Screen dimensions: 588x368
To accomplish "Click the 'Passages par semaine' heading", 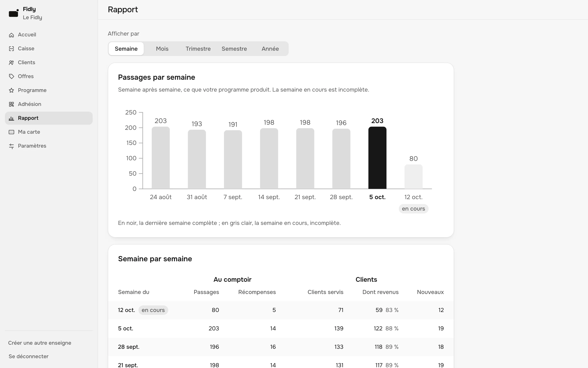I will click(x=156, y=77).
